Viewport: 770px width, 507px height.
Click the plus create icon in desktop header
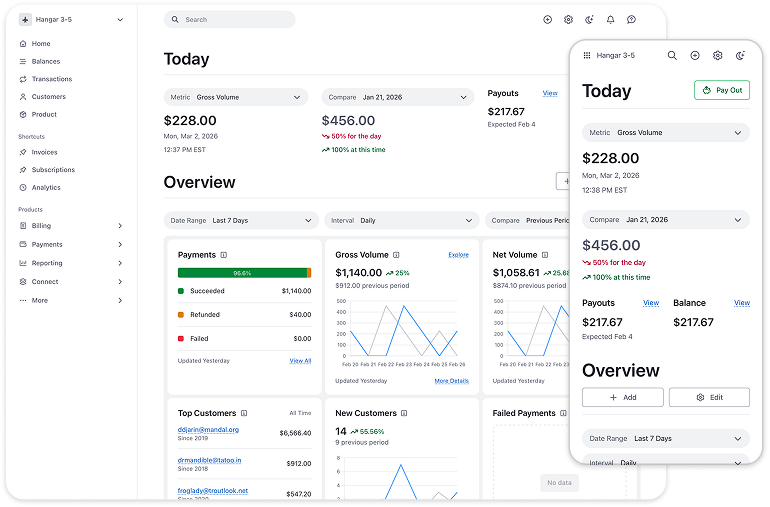[548, 20]
